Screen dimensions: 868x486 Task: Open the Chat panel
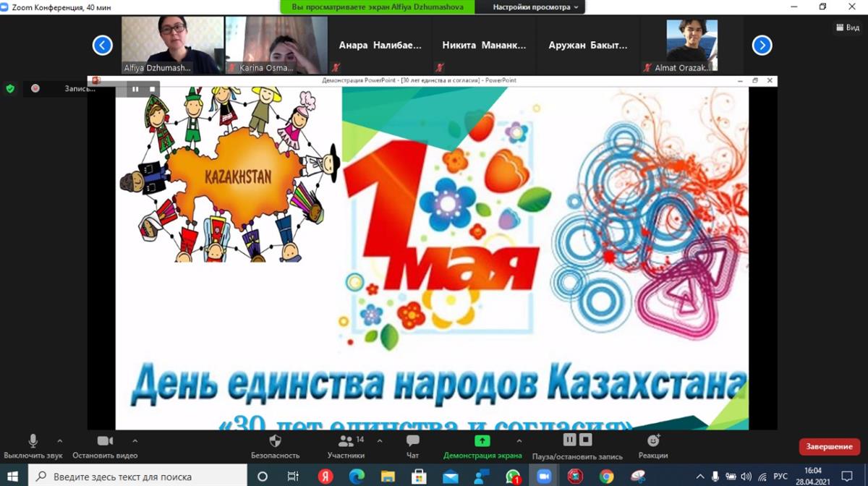click(x=412, y=441)
